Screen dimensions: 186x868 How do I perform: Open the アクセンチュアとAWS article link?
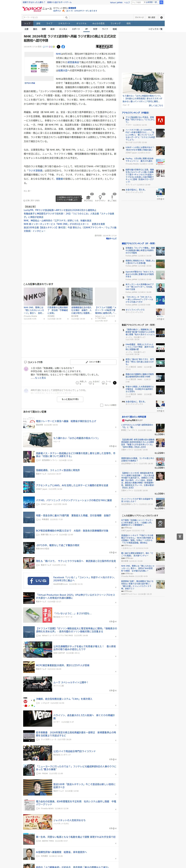pyautogui.click(x=72, y=486)
